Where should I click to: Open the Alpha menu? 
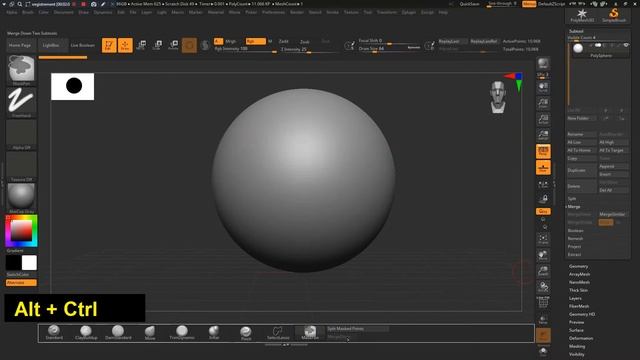(x=12, y=13)
